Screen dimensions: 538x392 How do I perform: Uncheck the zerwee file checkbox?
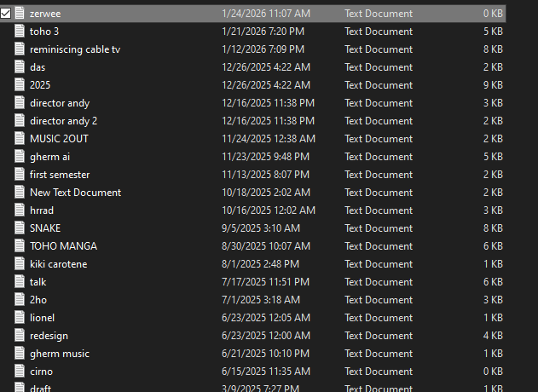[6, 14]
